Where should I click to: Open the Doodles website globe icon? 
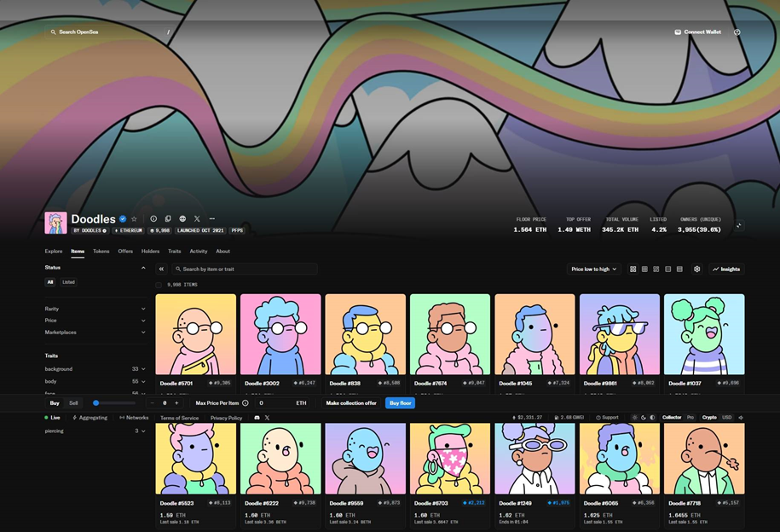(182, 219)
